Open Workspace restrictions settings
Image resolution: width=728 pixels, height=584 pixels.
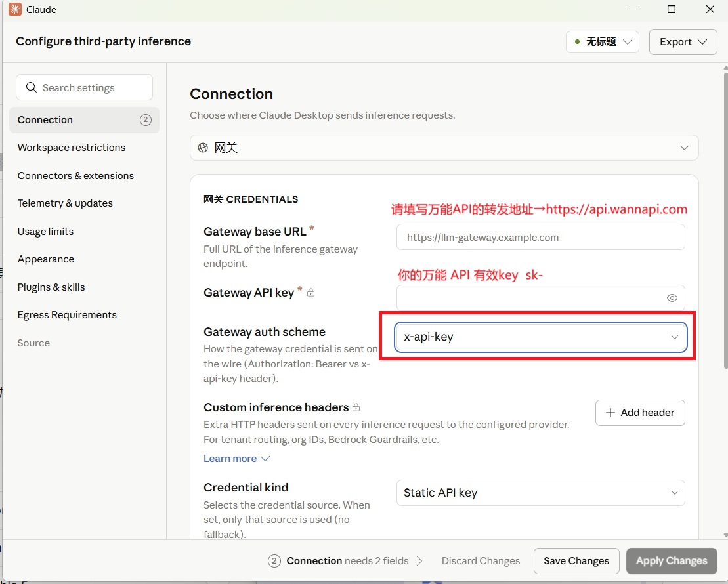(72, 148)
